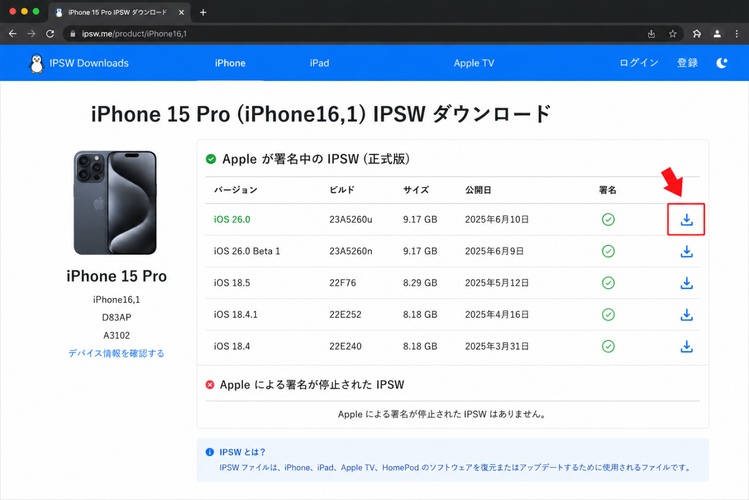The image size is (749, 500).
Task: Click the date 2025年3月31日
Action: (497, 346)
